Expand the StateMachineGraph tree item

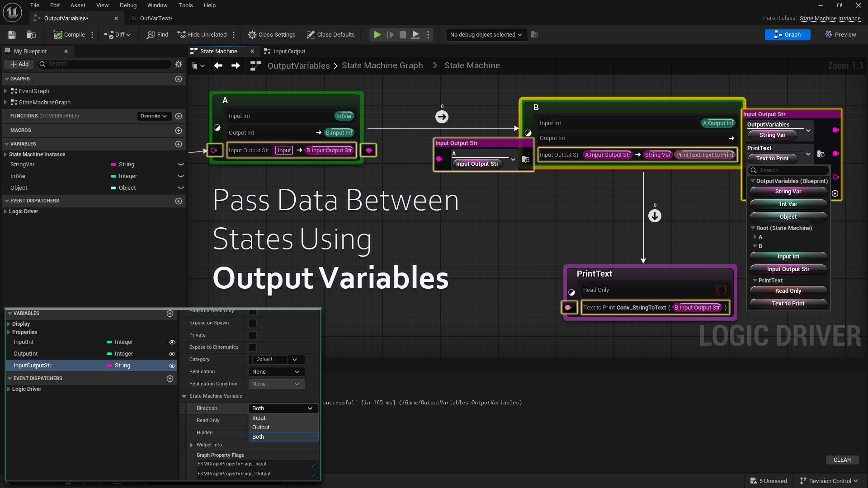coord(5,103)
